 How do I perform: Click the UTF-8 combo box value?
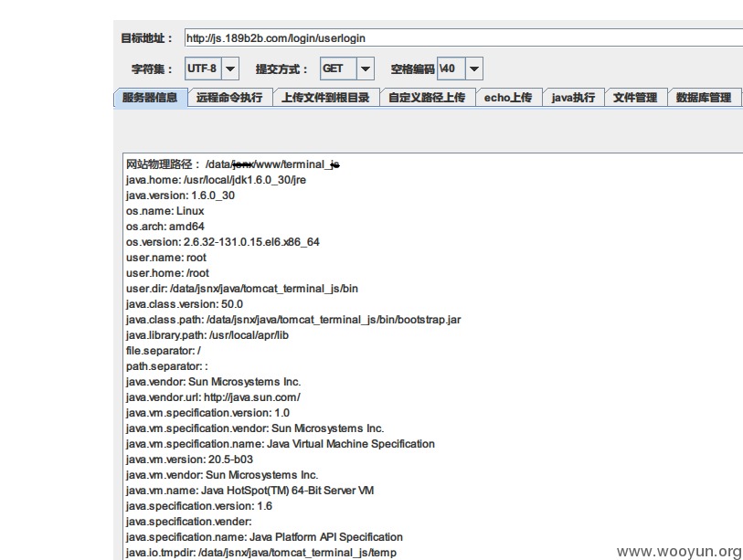click(x=203, y=69)
